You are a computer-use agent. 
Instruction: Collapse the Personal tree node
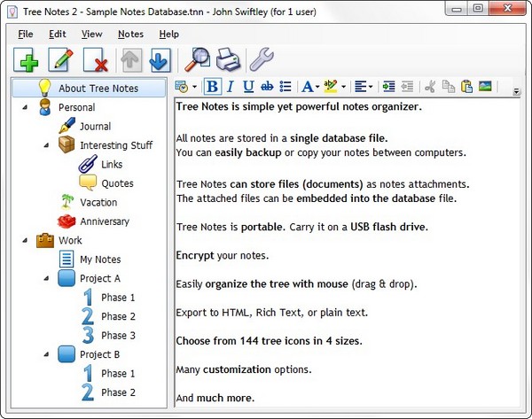pyautogui.click(x=23, y=107)
